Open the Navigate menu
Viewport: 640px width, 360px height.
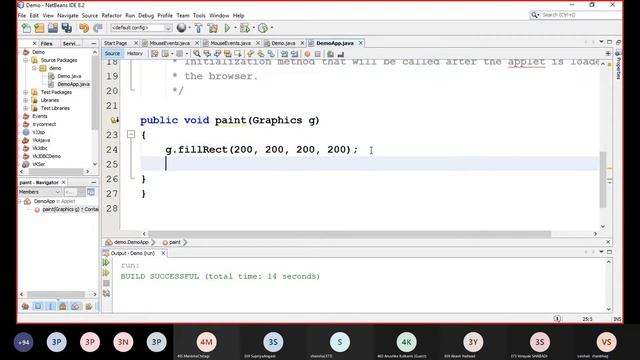(68, 15)
